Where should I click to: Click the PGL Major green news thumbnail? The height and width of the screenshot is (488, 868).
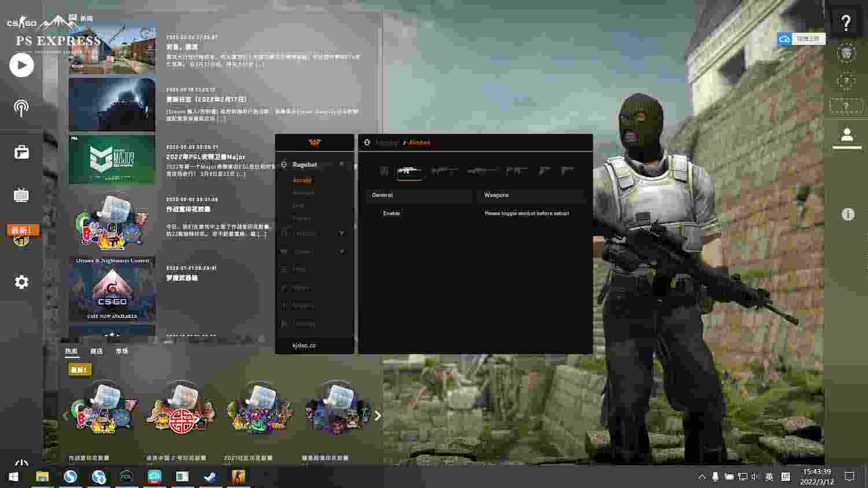[112, 160]
